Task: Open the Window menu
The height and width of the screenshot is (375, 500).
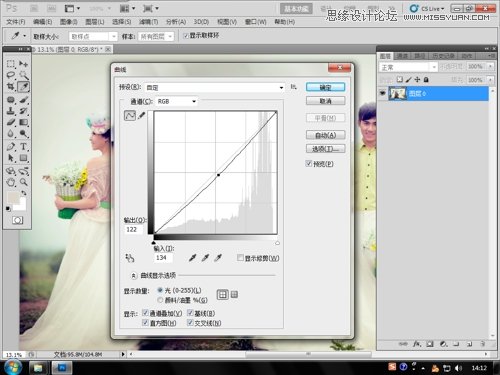Action: tap(256, 22)
